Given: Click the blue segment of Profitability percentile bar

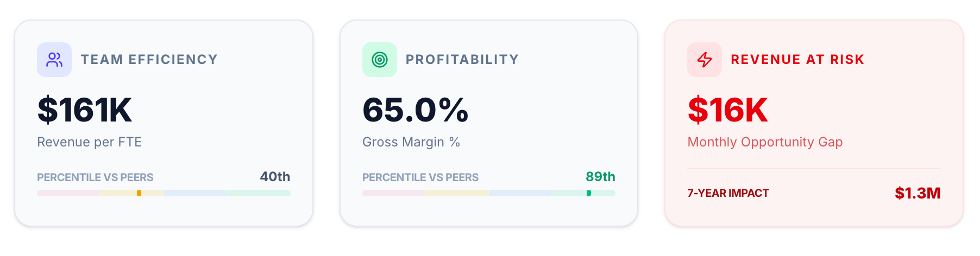Looking at the screenshot, I should coord(520,193).
